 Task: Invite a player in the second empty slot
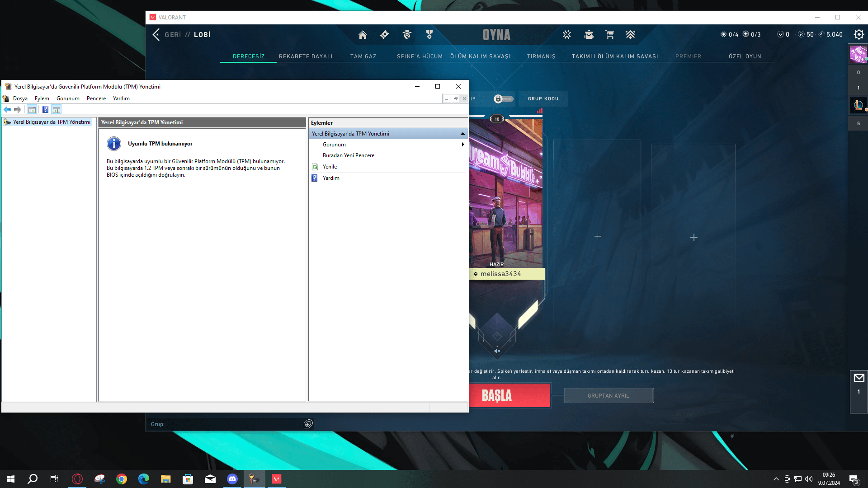693,237
